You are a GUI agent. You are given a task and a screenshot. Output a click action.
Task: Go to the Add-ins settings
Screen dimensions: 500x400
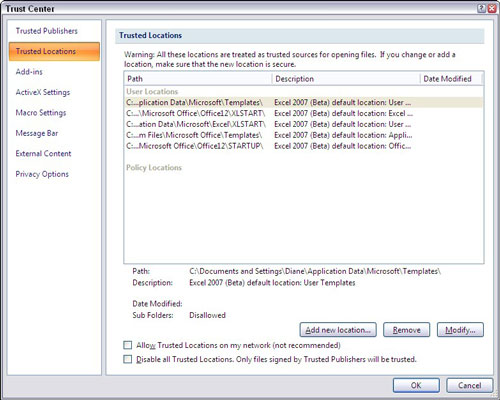29,72
